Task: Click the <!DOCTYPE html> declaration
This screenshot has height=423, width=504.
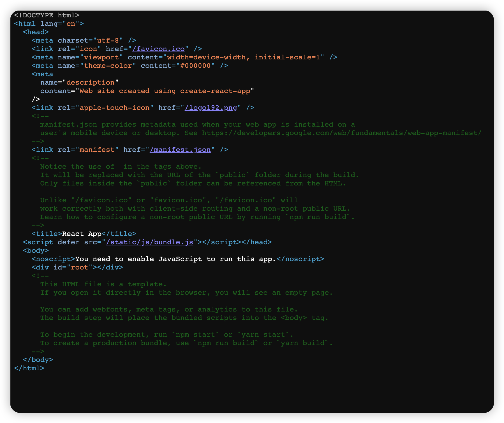Action: [x=47, y=15]
